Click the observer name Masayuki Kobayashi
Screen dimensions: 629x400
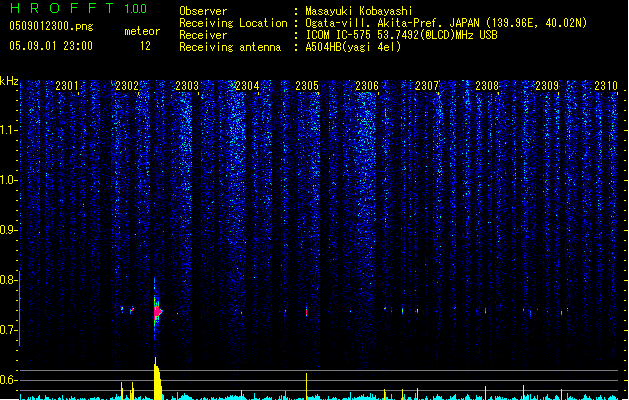click(x=359, y=11)
